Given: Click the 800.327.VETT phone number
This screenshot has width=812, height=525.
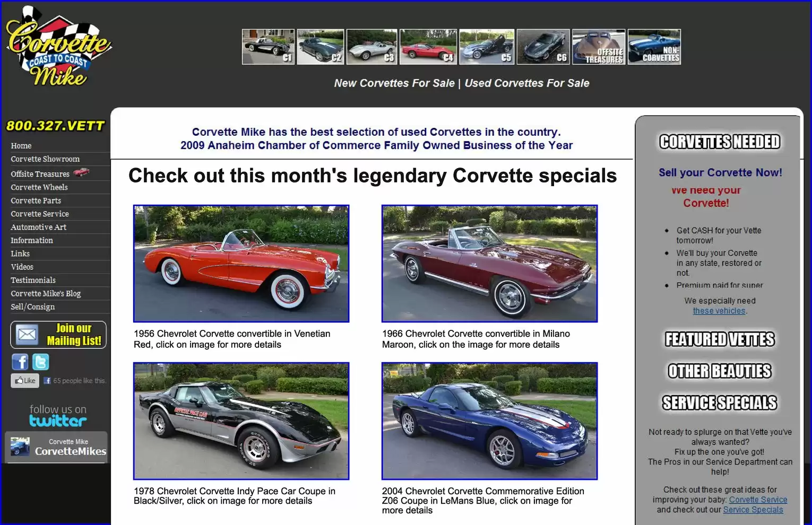Looking at the screenshot, I should (x=55, y=126).
